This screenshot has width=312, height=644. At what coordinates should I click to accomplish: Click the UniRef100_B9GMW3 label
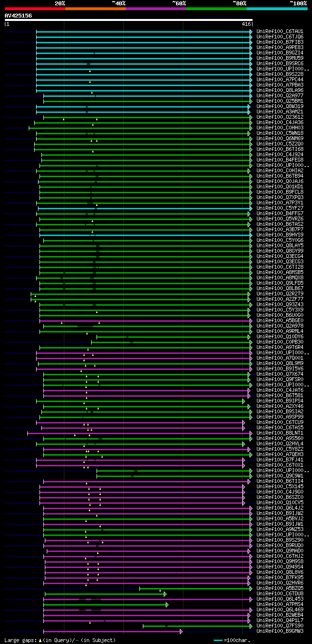pos(280,631)
